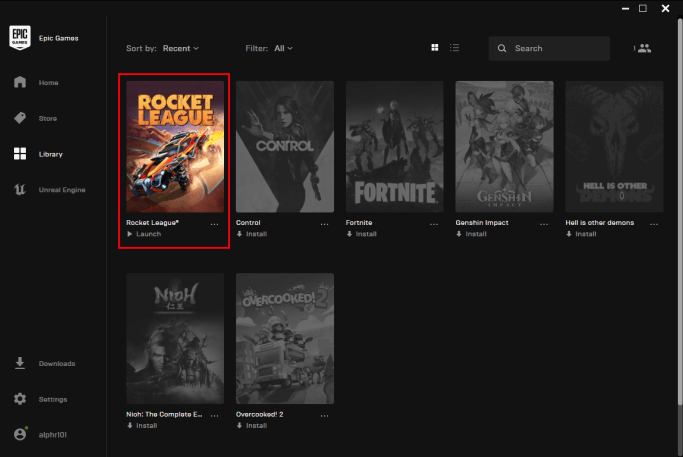Click the Genshin Impact title text
The image size is (683, 457).
tap(482, 223)
